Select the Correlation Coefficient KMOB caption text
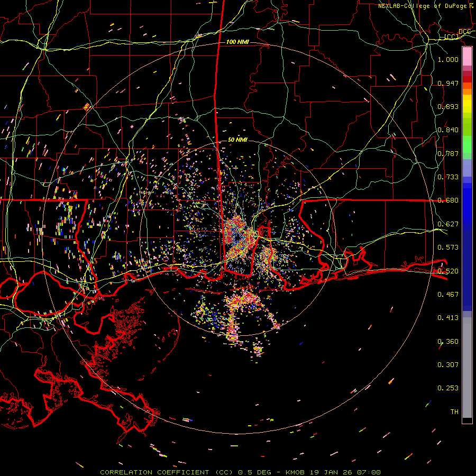476x476 pixels. point(240,472)
